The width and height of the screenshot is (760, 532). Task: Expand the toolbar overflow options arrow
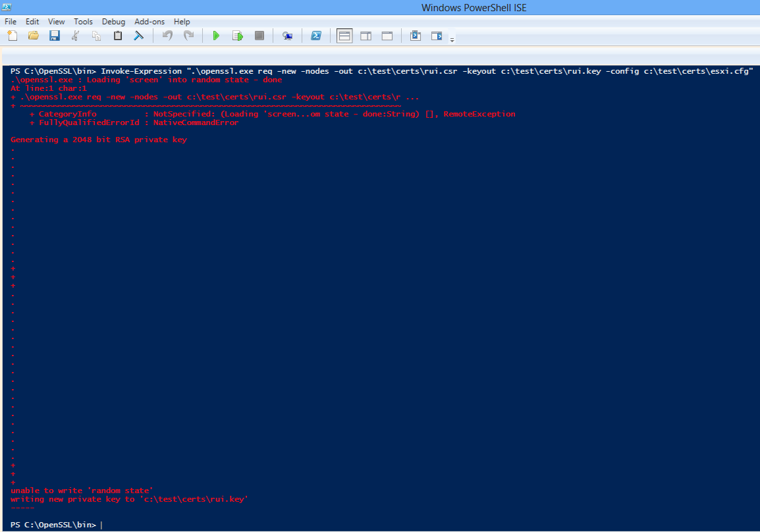coord(452,40)
